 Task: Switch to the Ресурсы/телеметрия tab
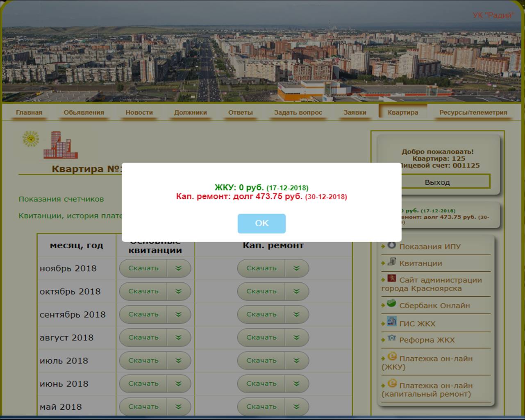(473, 112)
